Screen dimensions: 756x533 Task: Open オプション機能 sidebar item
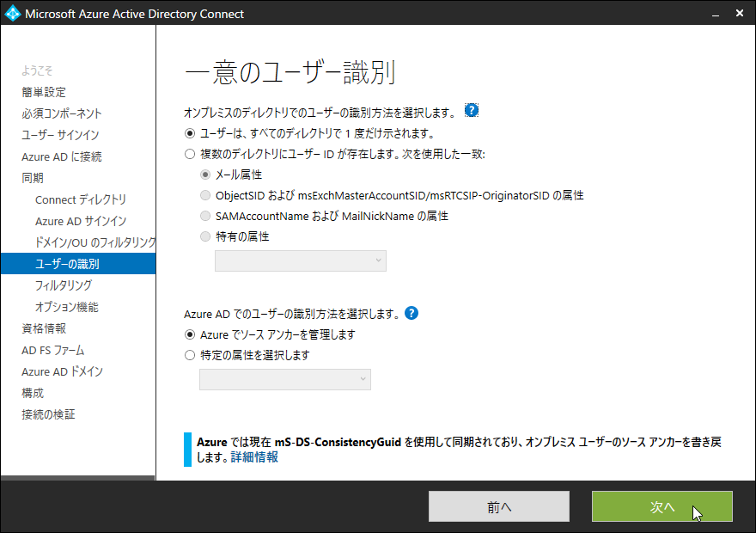[66, 307]
